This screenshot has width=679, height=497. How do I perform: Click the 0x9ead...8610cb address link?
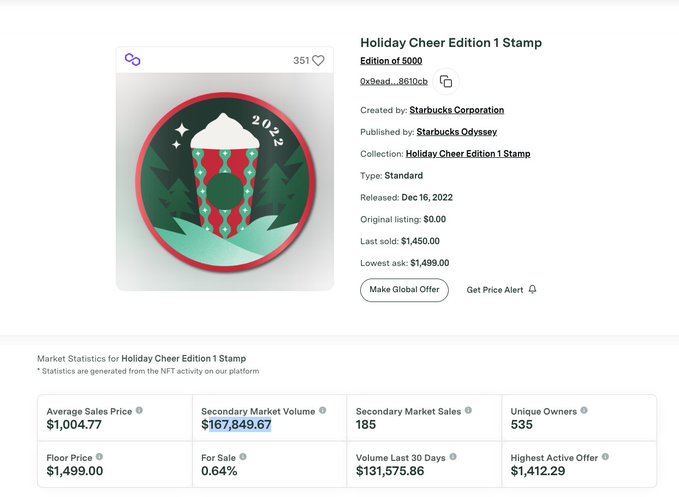click(x=394, y=82)
